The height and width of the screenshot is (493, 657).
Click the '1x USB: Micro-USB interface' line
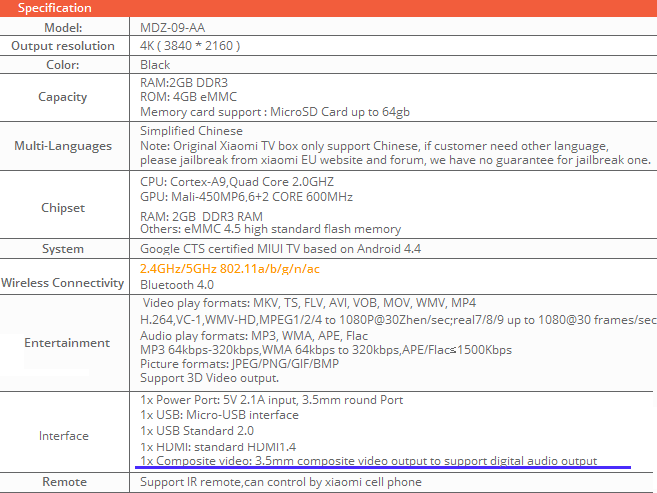coord(219,415)
